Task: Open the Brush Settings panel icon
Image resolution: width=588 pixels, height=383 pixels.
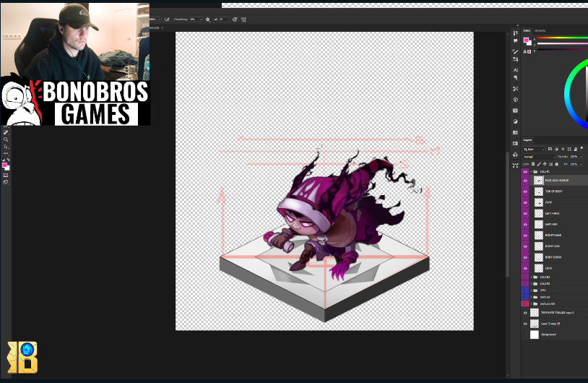Action: tap(515, 52)
